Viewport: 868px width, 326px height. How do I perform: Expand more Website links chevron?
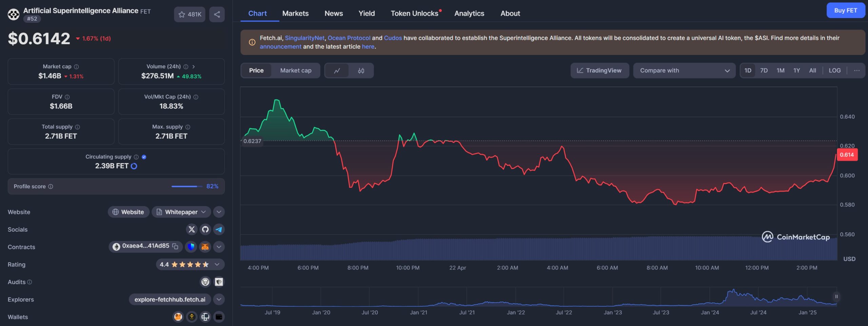point(219,212)
